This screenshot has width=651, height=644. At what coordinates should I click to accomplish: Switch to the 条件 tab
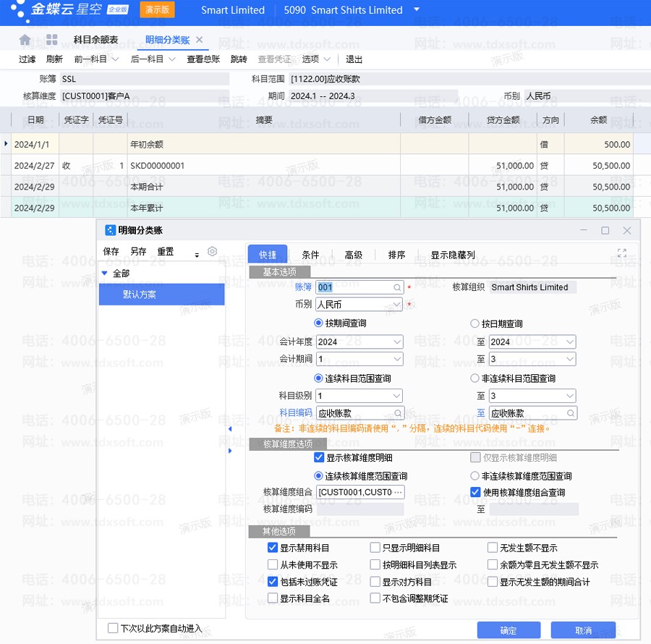click(310, 255)
